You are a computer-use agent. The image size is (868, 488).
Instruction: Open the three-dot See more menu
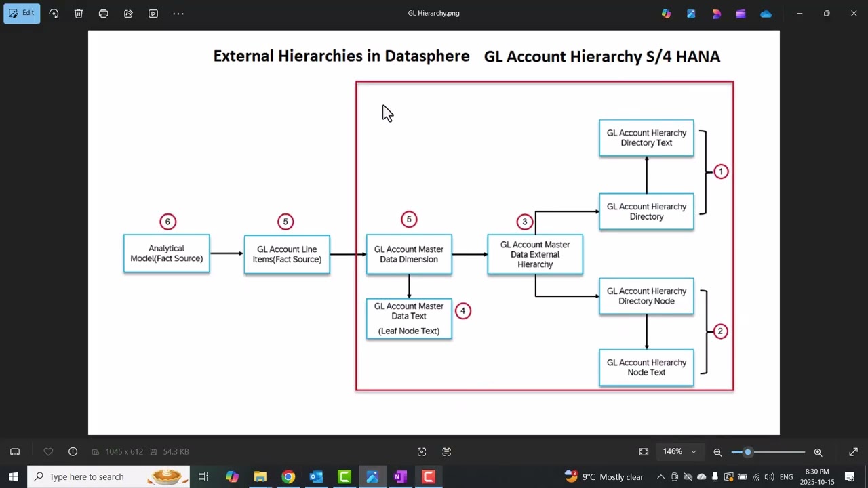point(178,14)
